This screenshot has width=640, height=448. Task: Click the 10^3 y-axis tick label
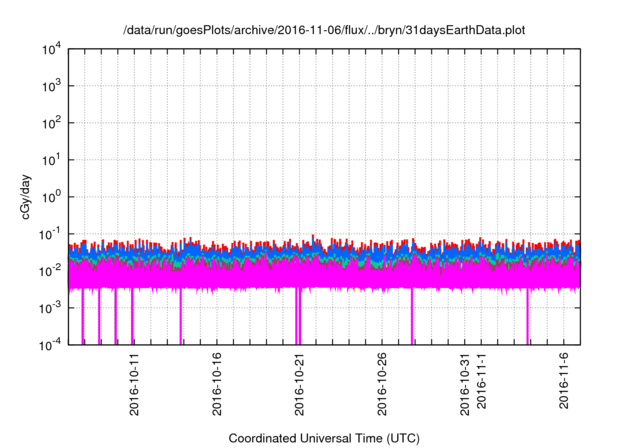pos(51,86)
